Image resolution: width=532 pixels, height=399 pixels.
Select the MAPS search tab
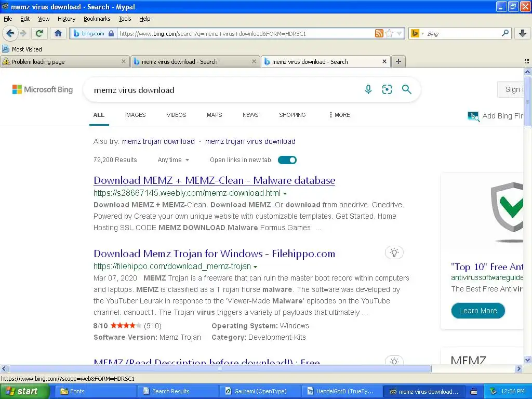pos(215,115)
